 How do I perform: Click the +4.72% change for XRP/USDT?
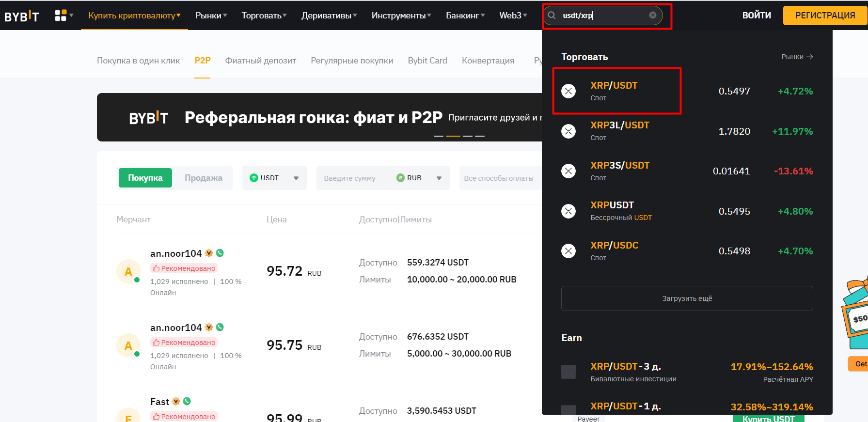pyautogui.click(x=795, y=91)
